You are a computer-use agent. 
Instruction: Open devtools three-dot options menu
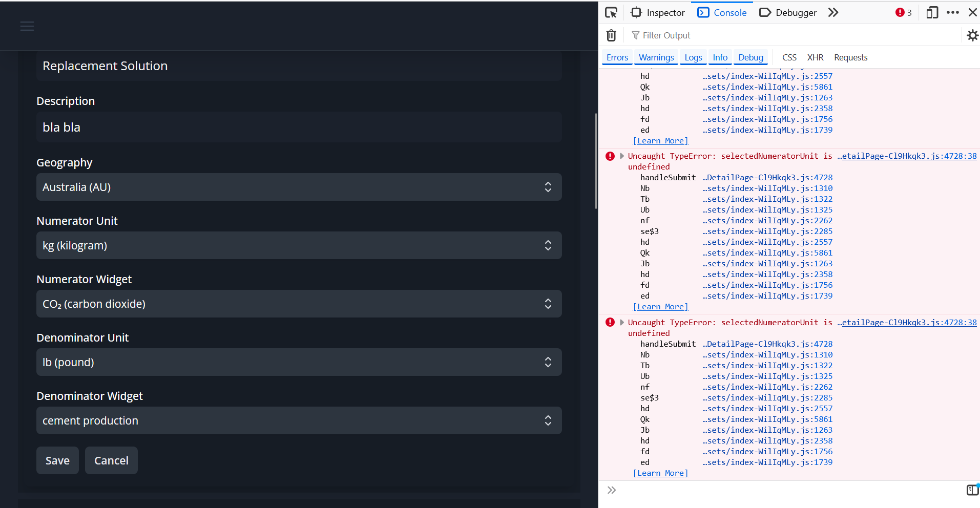953,12
